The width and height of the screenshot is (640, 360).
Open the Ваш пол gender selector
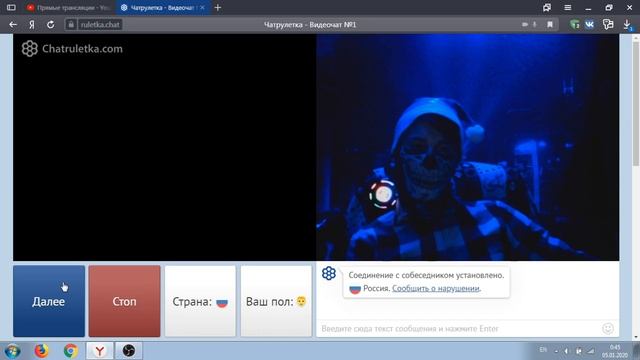click(x=276, y=301)
